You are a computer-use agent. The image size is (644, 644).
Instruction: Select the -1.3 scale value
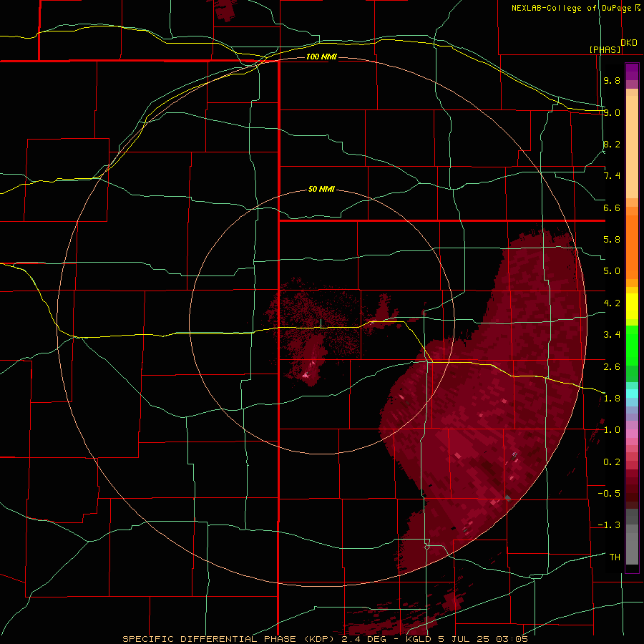click(x=609, y=525)
